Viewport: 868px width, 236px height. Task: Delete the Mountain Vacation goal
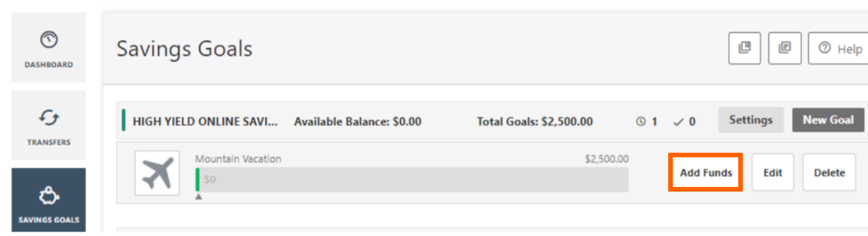coord(829,173)
